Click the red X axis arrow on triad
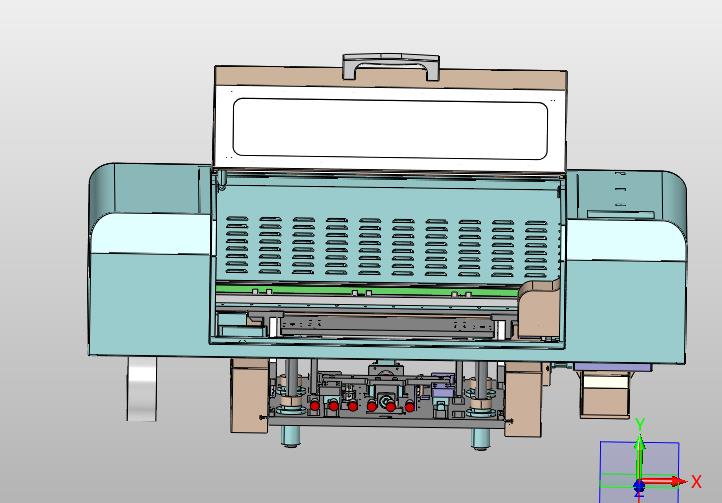 663,482
